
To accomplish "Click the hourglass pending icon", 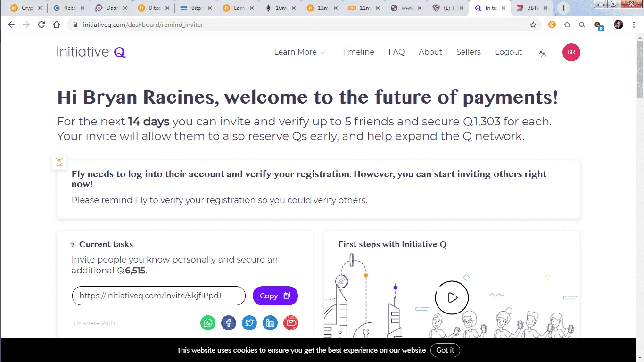I will click(59, 162).
